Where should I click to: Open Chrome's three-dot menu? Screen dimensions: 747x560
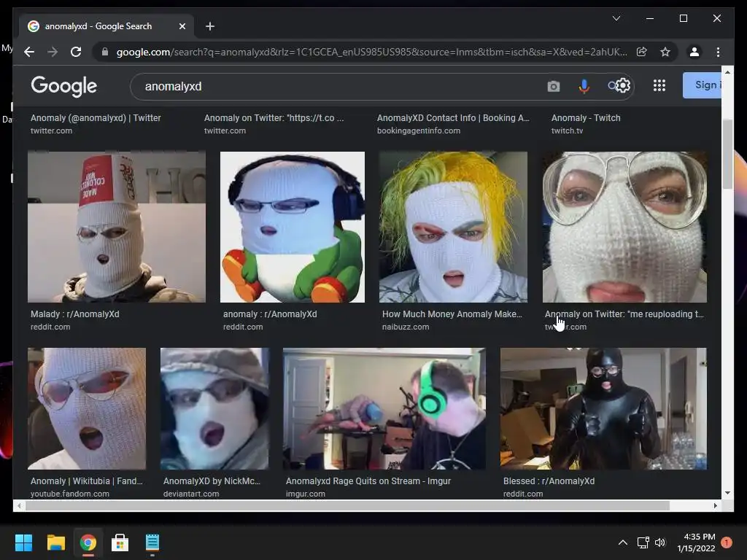pyautogui.click(x=718, y=52)
